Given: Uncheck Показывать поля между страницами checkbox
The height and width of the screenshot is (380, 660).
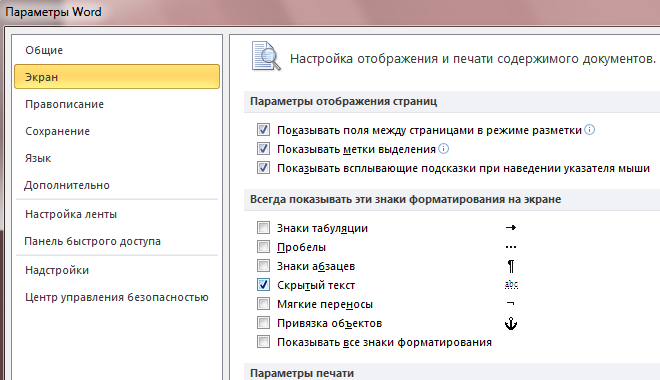Looking at the screenshot, I should point(263,130).
